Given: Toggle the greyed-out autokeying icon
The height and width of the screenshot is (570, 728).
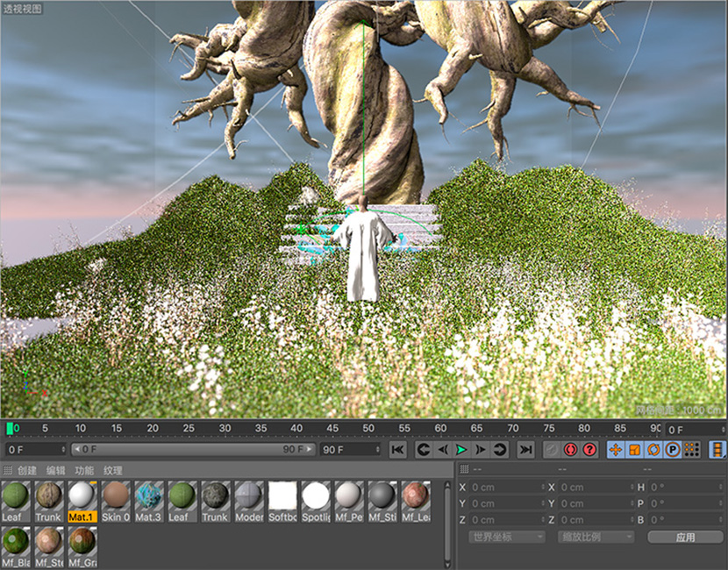Looking at the screenshot, I should pos(552,449).
